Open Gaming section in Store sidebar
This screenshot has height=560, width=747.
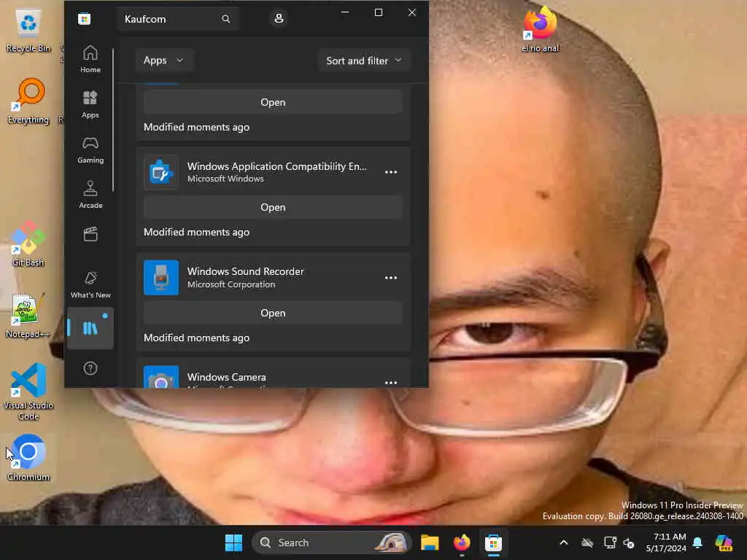coord(90,149)
